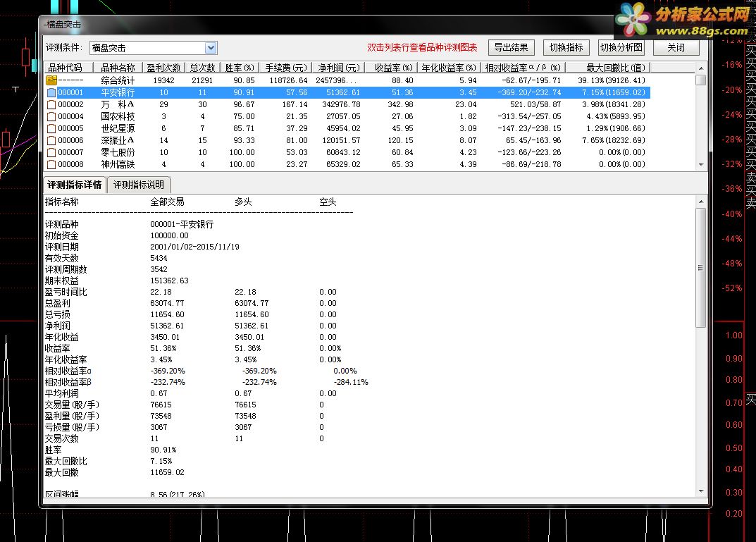Click the 评测周期数 value 3542
Viewport: 756px width, 542px height.
click(159, 269)
